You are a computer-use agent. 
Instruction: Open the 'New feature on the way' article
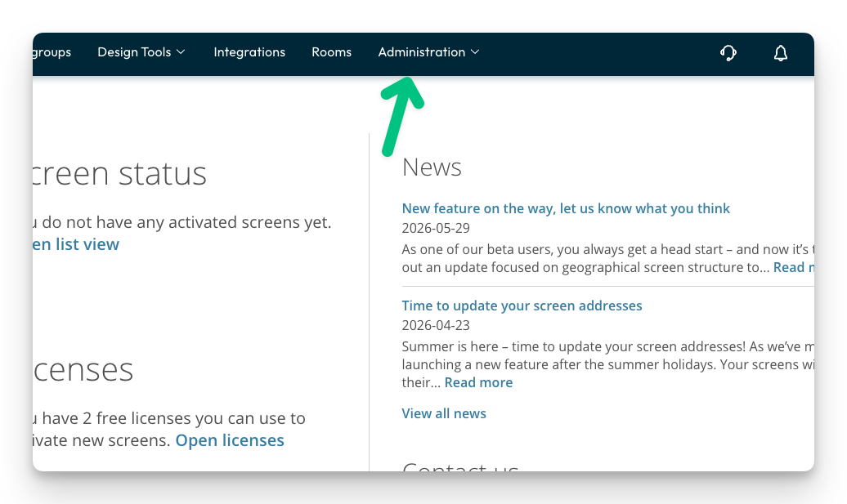(566, 208)
